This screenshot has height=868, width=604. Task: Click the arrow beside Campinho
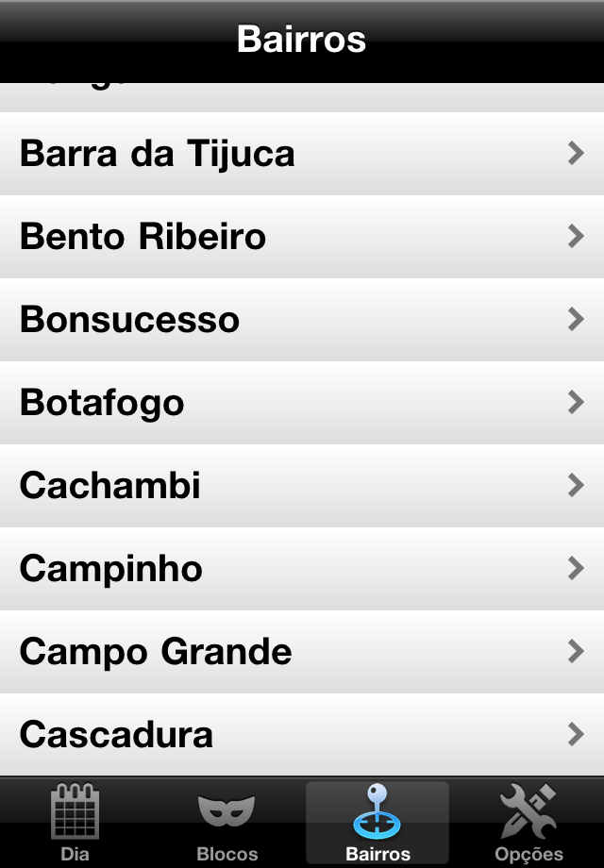coord(576,569)
